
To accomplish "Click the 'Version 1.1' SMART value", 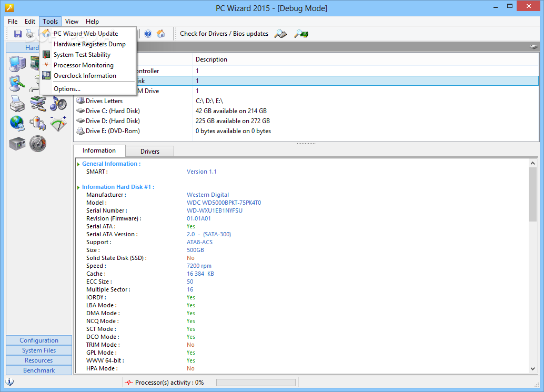I will [x=202, y=172].
